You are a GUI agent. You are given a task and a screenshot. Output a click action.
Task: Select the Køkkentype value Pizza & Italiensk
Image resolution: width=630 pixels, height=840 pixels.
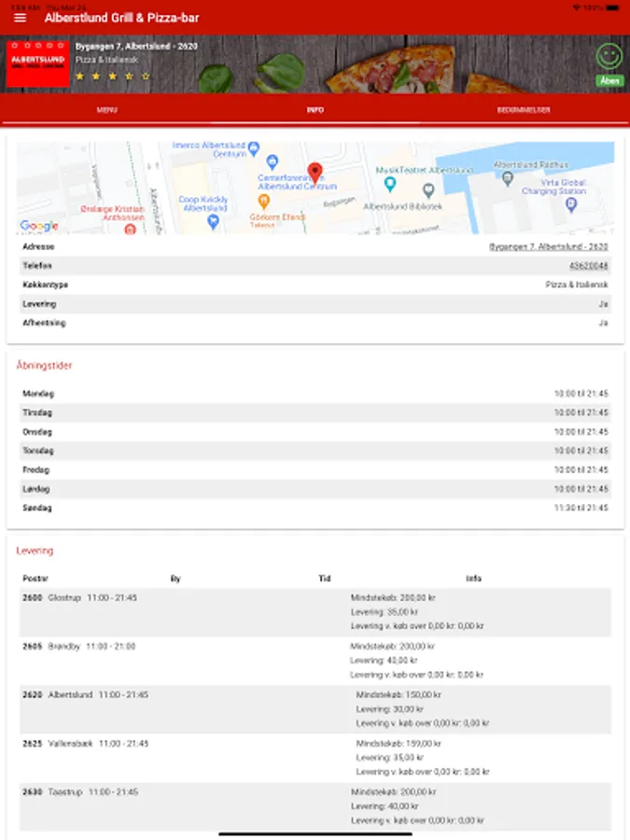pos(577,285)
